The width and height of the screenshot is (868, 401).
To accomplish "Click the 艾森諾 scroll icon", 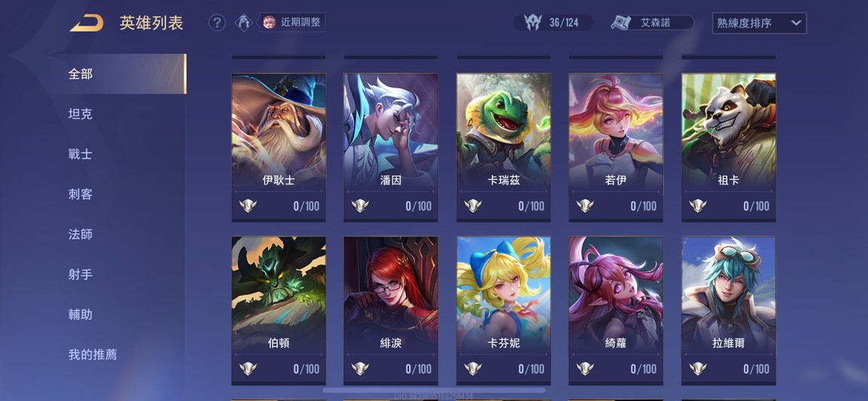I will coord(620,23).
